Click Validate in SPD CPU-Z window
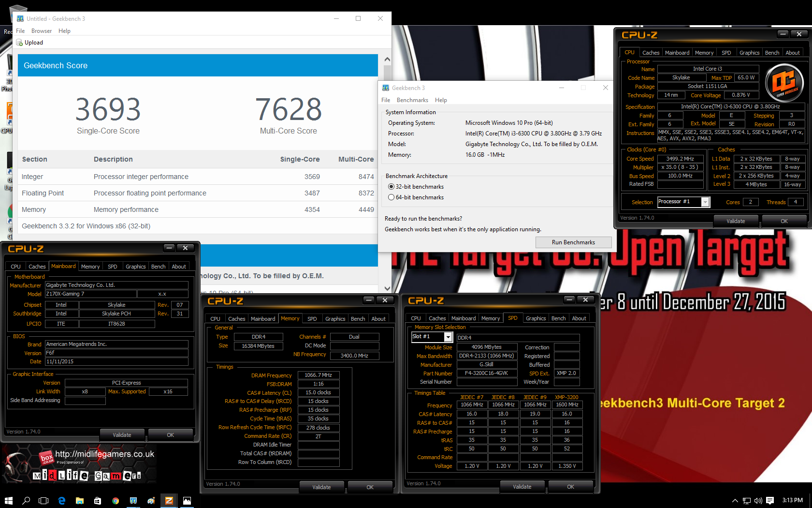812x508 pixels. [522, 487]
